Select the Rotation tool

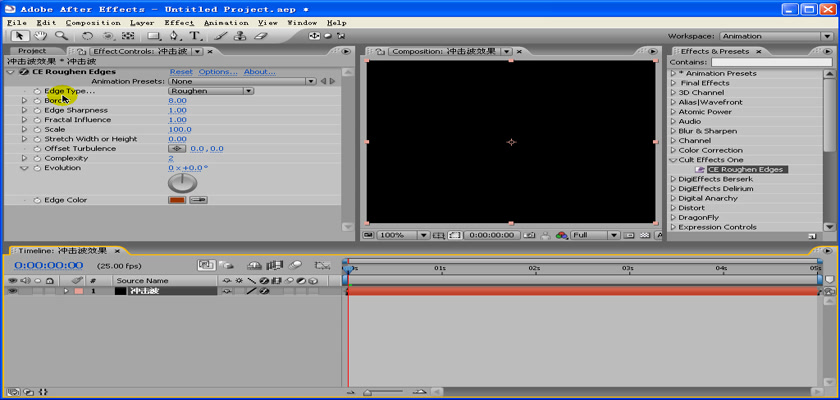click(x=87, y=36)
